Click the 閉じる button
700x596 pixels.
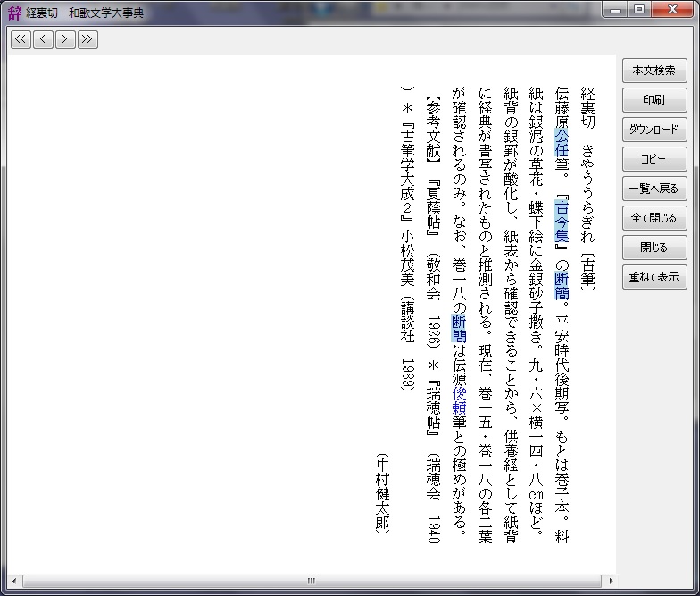(x=654, y=248)
